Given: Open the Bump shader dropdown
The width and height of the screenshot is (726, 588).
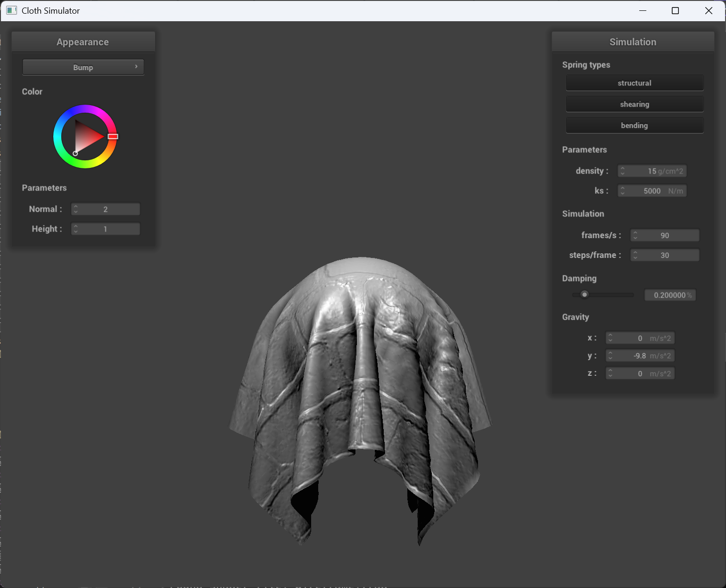Looking at the screenshot, I should 83,67.
